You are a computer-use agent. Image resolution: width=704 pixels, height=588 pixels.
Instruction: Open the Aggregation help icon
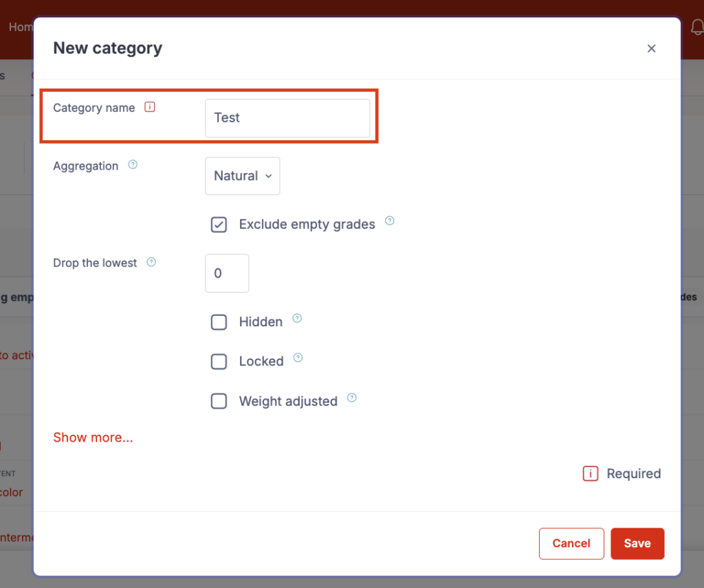click(133, 165)
